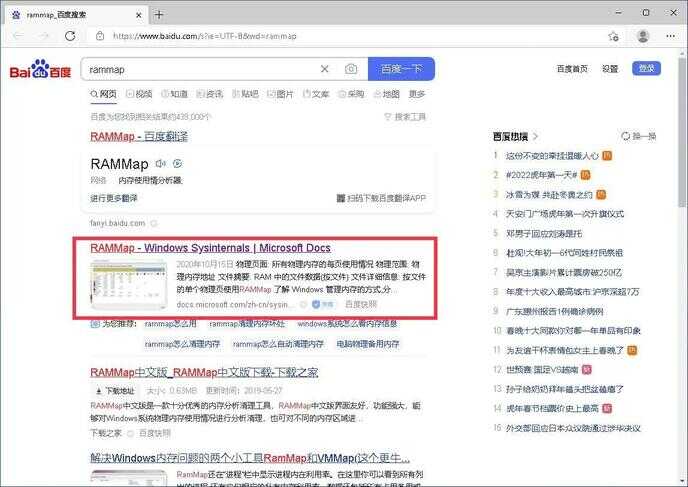Go back to the previous page
The width and height of the screenshot is (688, 487).
(x=18, y=36)
